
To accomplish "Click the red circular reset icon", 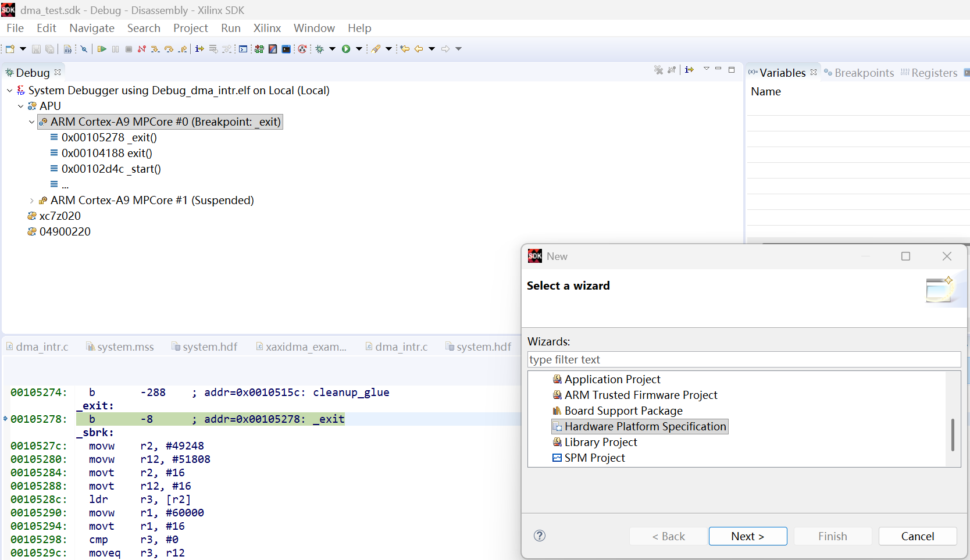I will 302,49.
